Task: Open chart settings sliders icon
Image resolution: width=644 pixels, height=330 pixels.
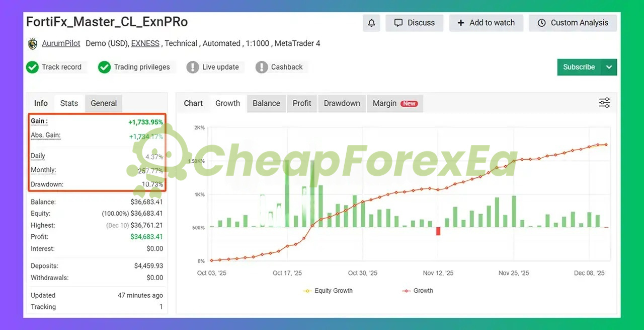Action: point(604,103)
